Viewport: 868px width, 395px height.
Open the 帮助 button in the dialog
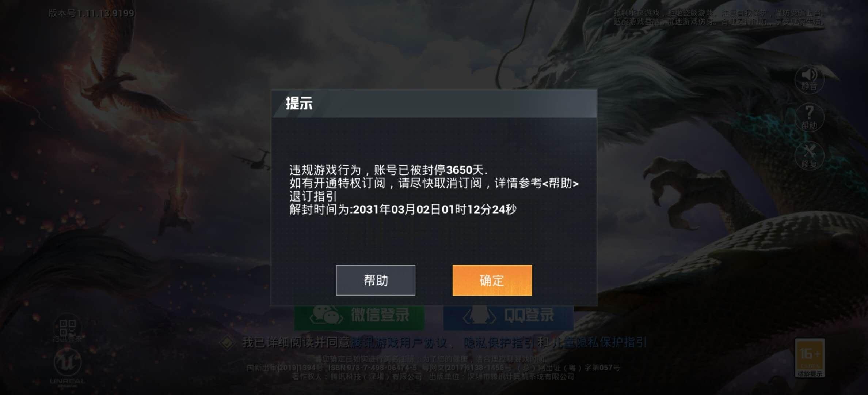click(x=376, y=280)
